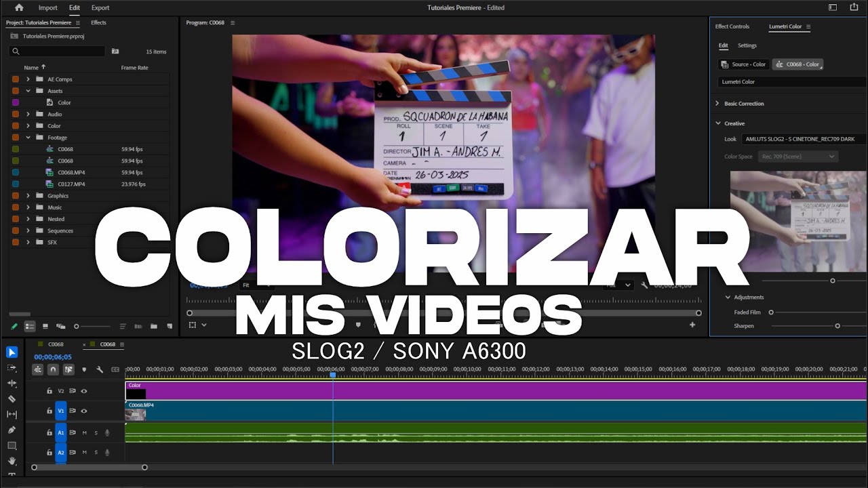Screen dimensions: 868x488
Task: Collapse the Footage bin
Action: (28, 138)
